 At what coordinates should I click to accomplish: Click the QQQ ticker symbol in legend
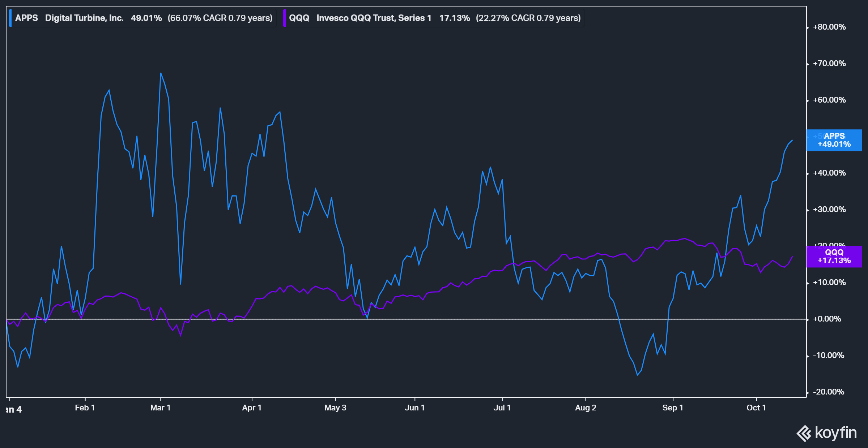tap(299, 17)
